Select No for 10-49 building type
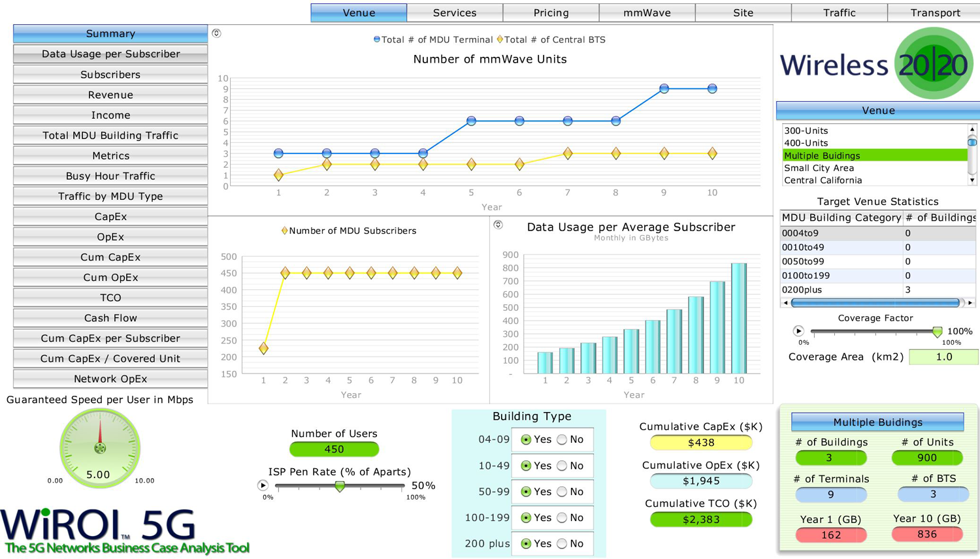980x559 pixels. point(562,466)
